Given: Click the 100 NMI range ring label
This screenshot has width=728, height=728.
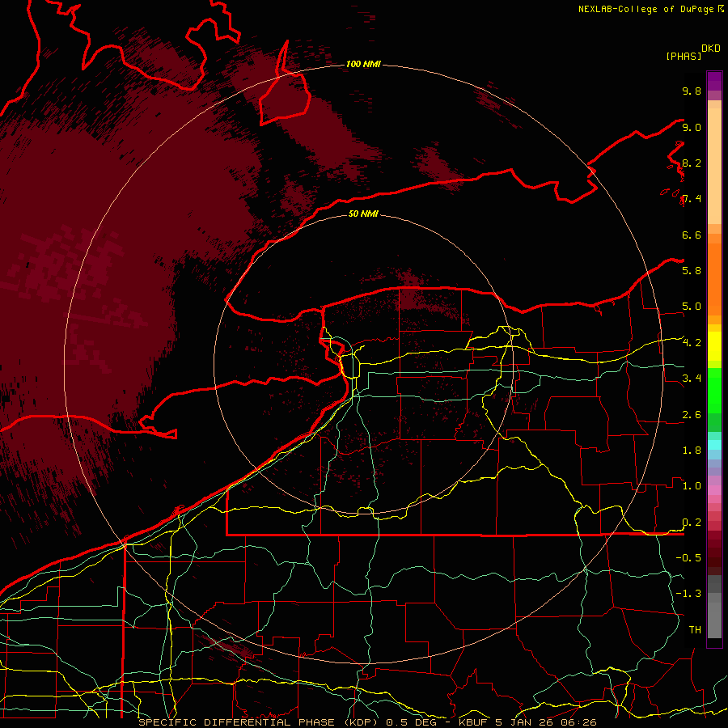Looking at the screenshot, I should [x=363, y=64].
